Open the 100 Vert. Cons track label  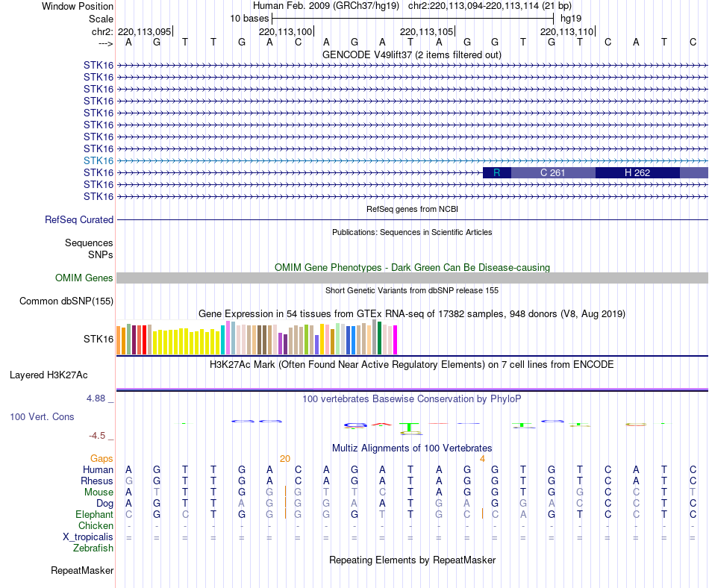[42, 416]
